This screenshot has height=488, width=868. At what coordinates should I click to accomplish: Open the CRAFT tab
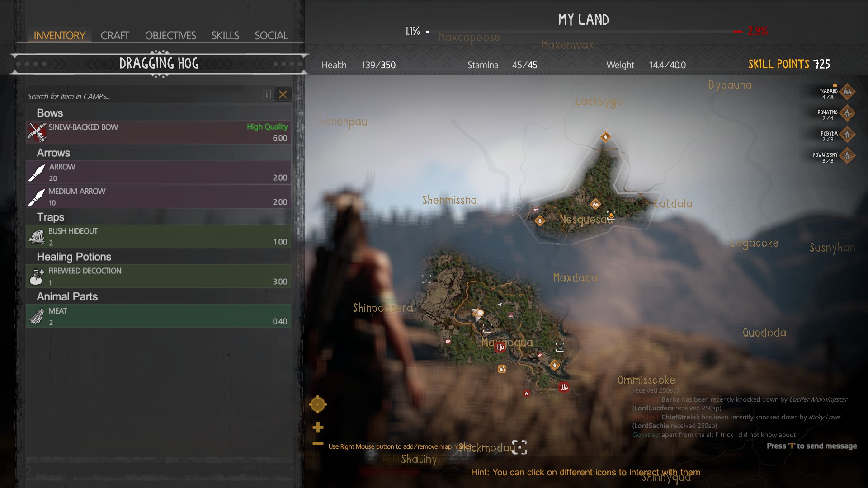[x=115, y=35]
